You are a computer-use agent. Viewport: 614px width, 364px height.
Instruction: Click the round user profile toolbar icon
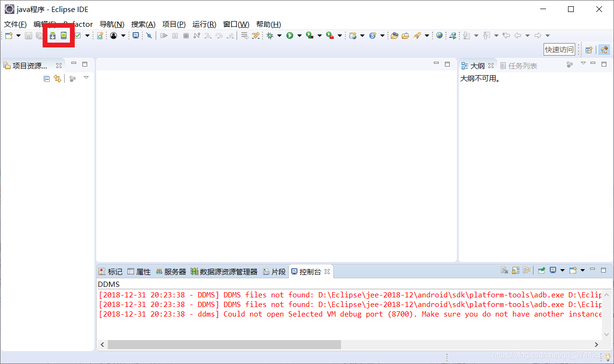[x=114, y=35]
